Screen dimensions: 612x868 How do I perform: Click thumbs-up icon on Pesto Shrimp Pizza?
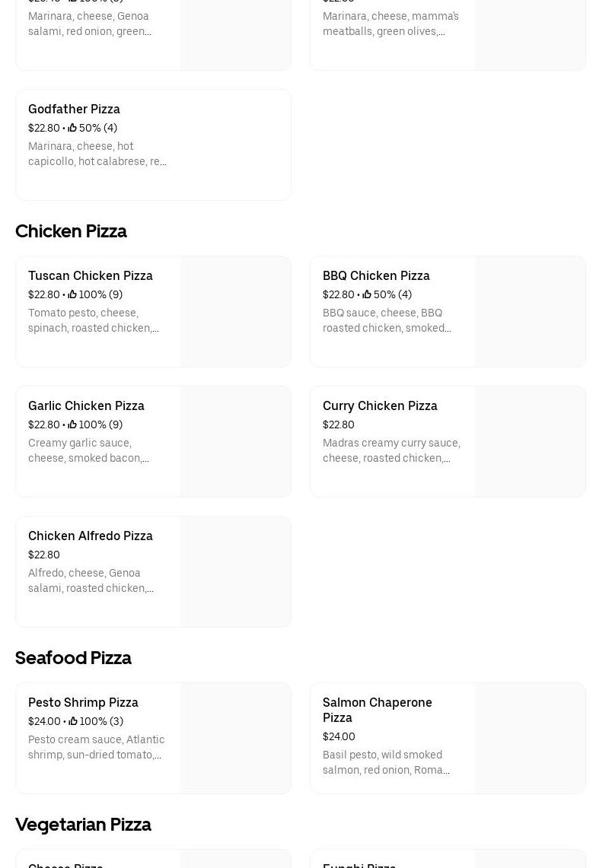73,722
